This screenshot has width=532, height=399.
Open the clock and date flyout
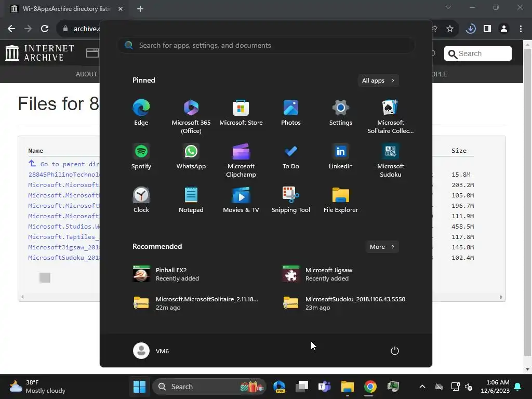point(495,387)
